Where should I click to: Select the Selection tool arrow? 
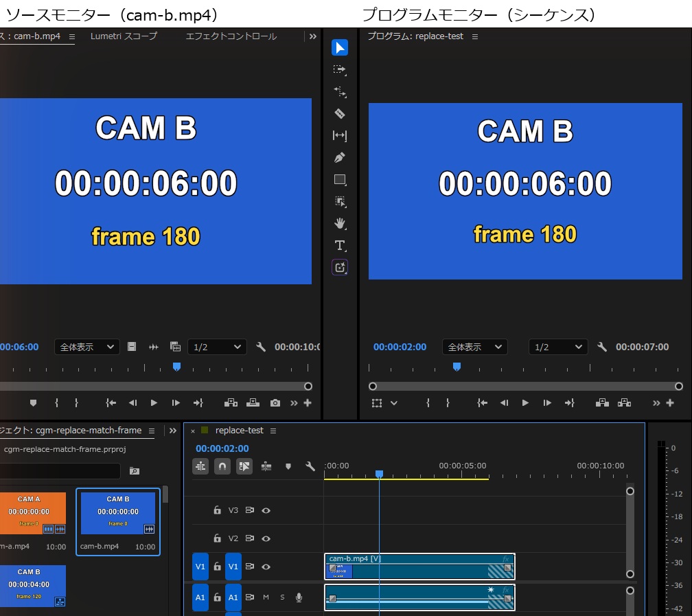pos(339,47)
